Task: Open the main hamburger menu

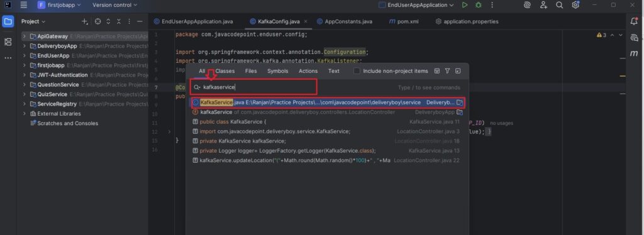Action: coord(24,5)
